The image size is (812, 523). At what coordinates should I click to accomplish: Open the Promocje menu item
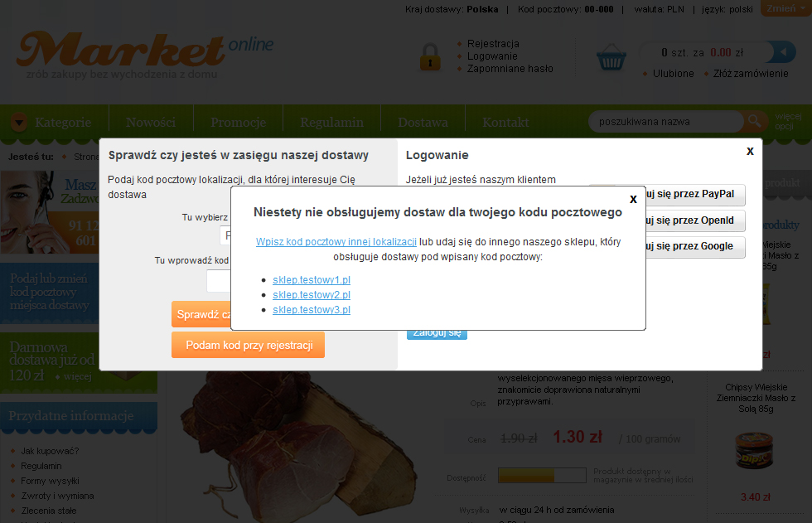(x=239, y=122)
